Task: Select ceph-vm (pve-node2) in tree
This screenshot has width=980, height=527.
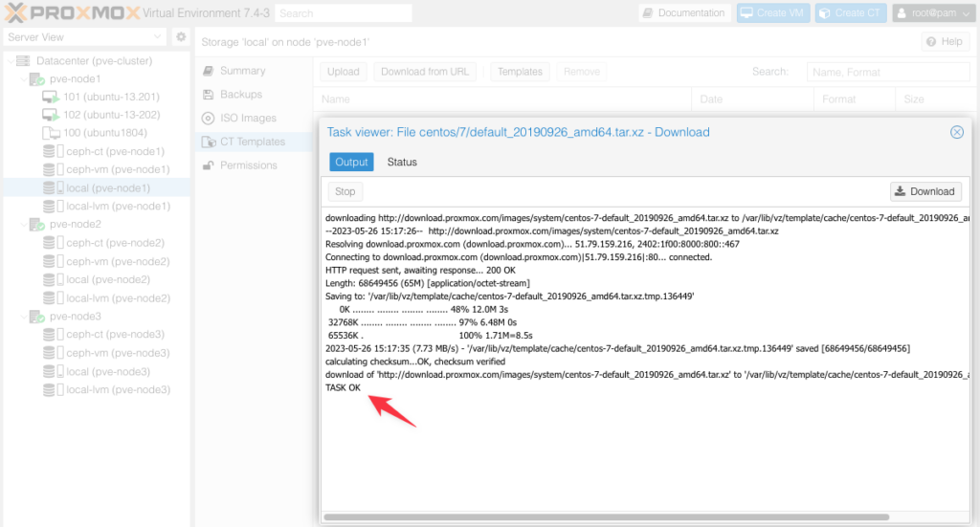Action: click(x=118, y=262)
